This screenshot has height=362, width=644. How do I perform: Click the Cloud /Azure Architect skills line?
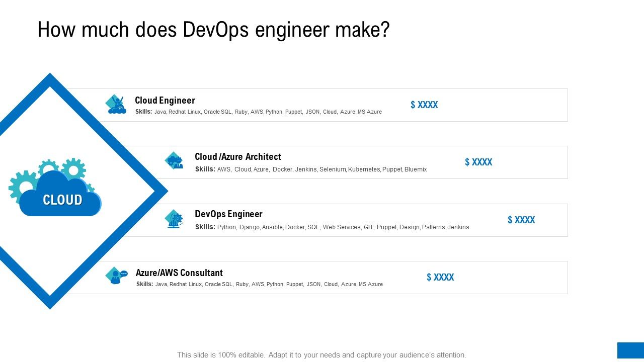point(311,169)
